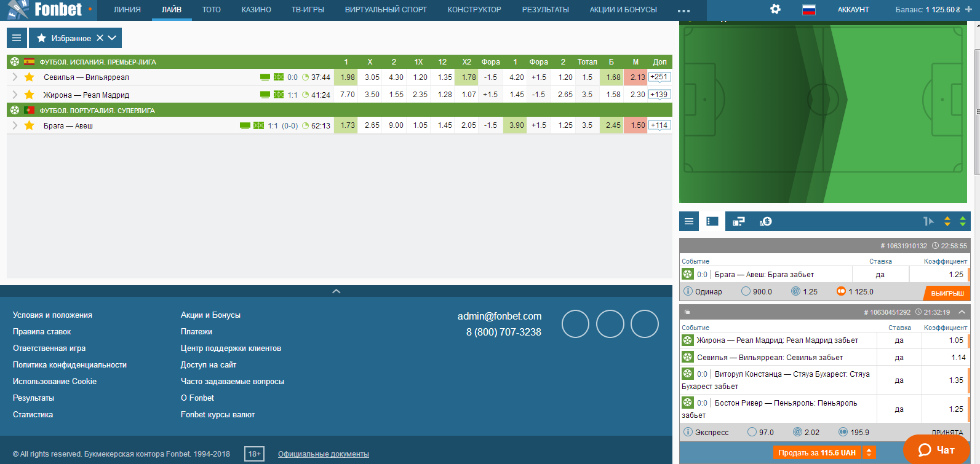Open video broadcast icon for Севилья — Вильярреал
The height and width of the screenshot is (464, 980).
265,77
